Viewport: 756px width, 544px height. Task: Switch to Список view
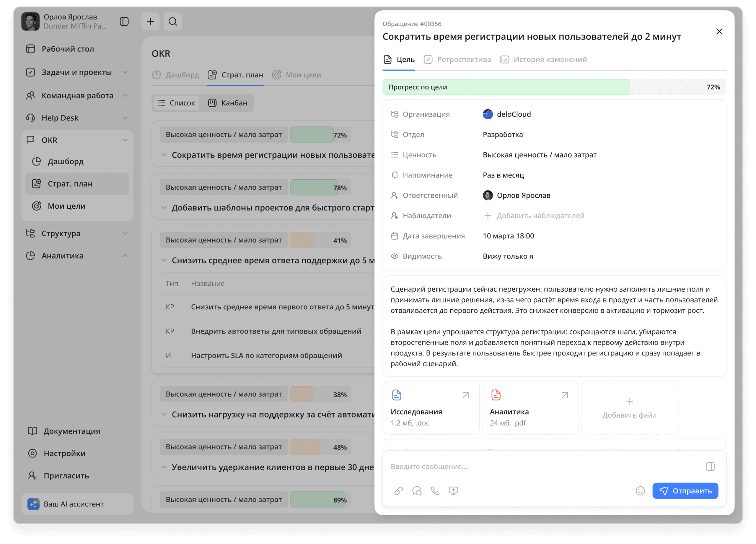coord(176,103)
